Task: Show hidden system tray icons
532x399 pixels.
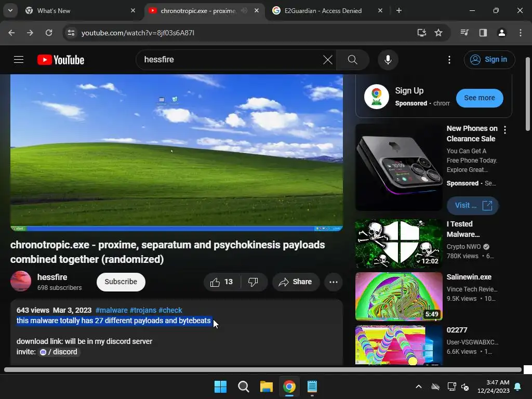Action: pyautogui.click(x=419, y=387)
